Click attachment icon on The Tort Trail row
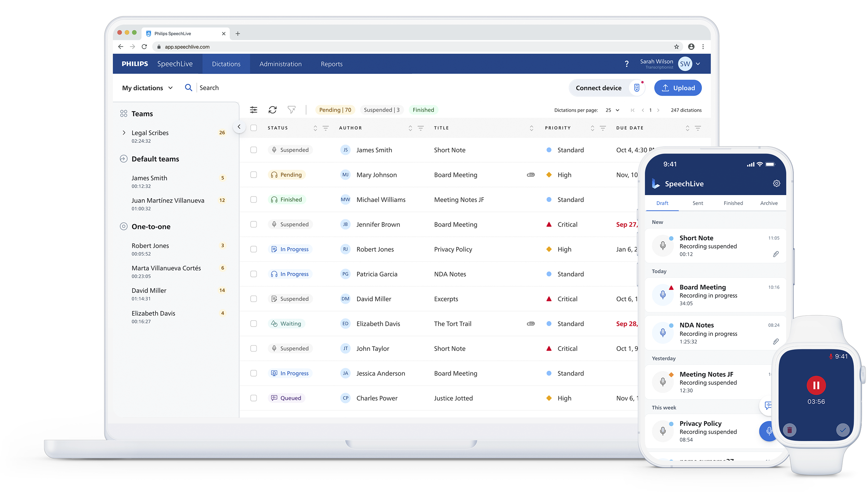The height and width of the screenshot is (492, 868). pos(531,324)
